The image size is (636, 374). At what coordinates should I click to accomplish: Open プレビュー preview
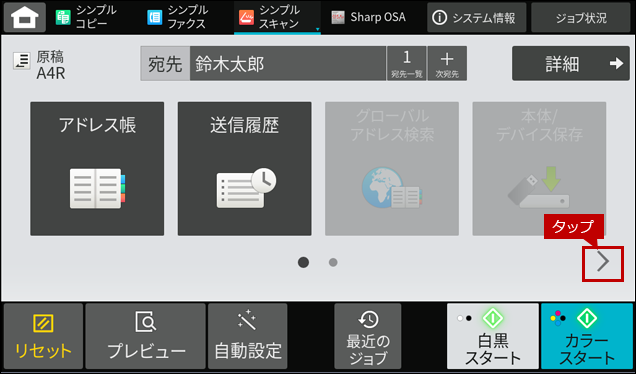tap(146, 336)
